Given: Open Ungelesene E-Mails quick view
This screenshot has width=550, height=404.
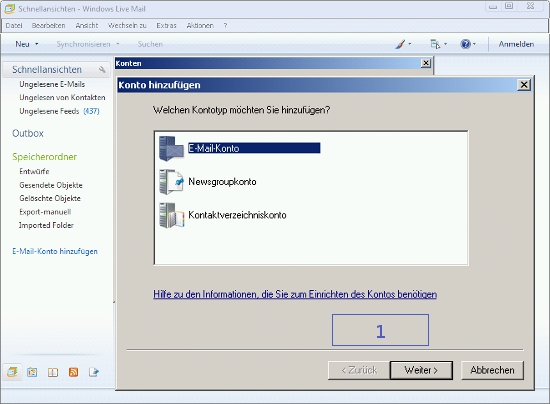Looking at the screenshot, I should tap(52, 84).
